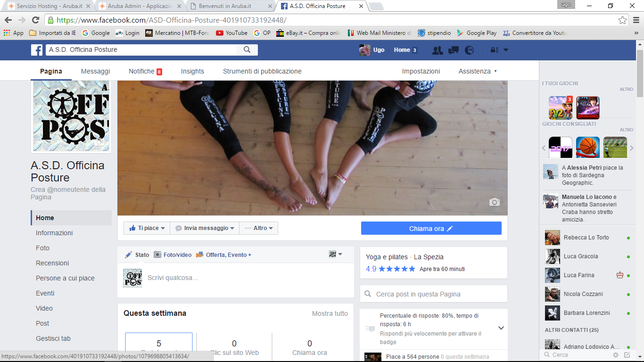Bookmark this page with star icon
This screenshot has height=362, width=644.
point(623,20)
